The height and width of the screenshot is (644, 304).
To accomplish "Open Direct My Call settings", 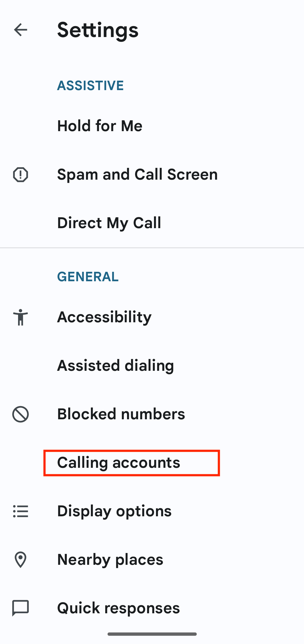I will [x=109, y=223].
